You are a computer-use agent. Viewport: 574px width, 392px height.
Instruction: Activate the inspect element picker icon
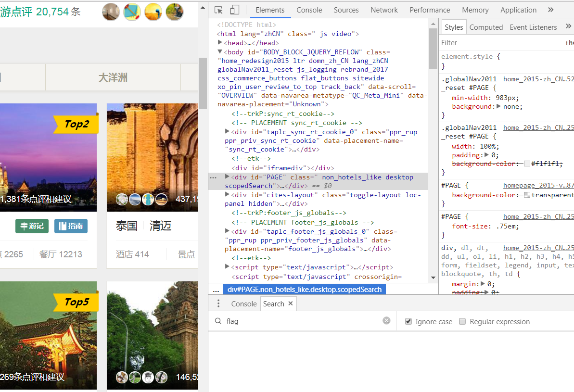pos(218,10)
